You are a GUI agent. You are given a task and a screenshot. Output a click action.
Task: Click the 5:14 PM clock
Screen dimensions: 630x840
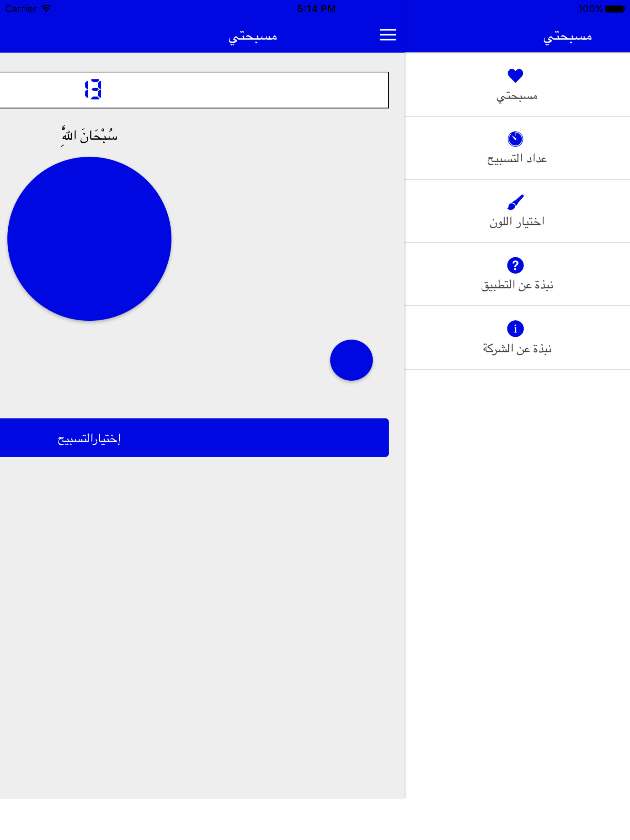(x=316, y=8)
